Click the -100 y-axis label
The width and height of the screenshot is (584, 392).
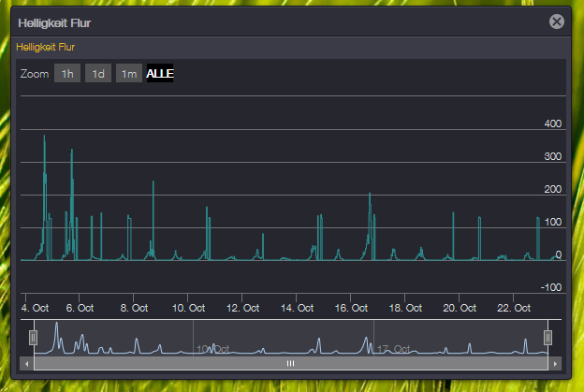click(x=551, y=287)
